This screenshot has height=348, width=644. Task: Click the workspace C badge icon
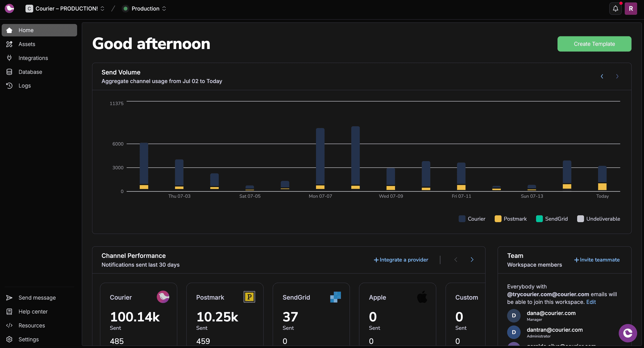point(29,9)
